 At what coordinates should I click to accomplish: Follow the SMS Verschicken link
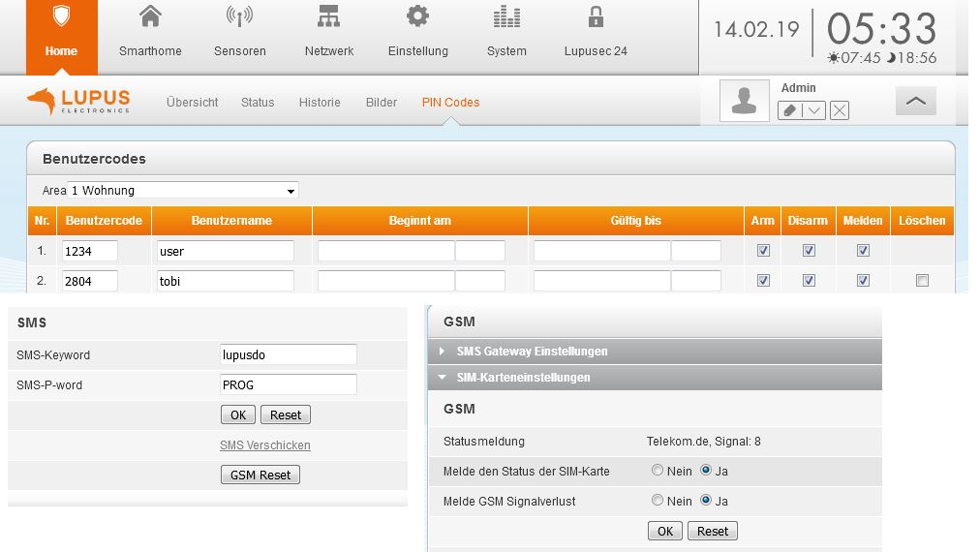coord(265,445)
